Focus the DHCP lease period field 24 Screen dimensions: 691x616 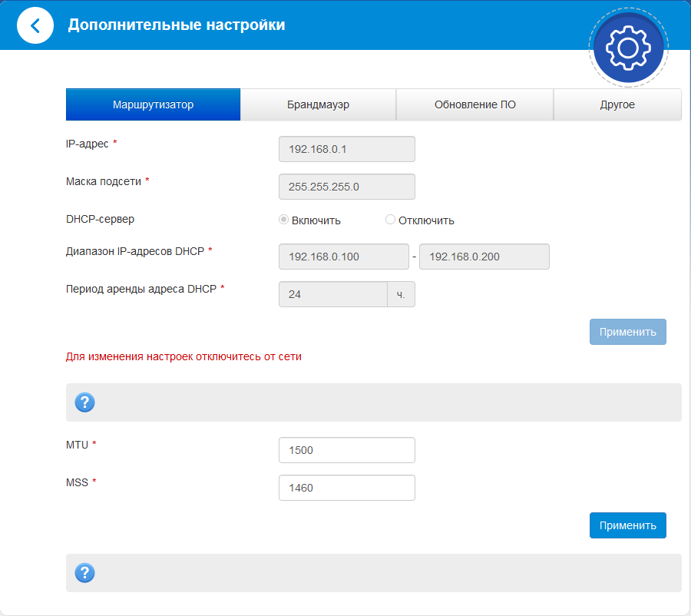pos(333,294)
